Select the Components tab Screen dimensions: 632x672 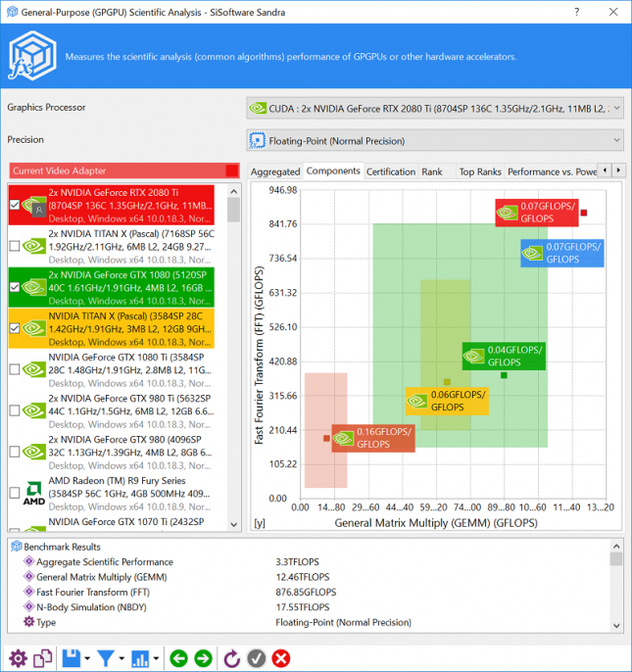333,170
